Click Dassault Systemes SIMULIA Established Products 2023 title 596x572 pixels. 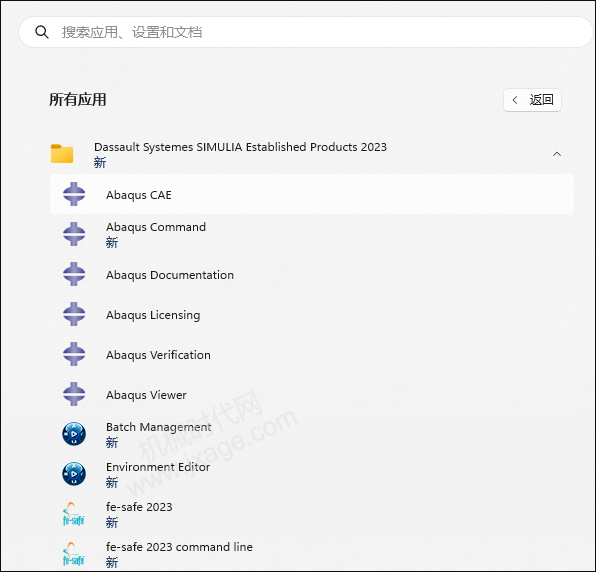[240, 147]
